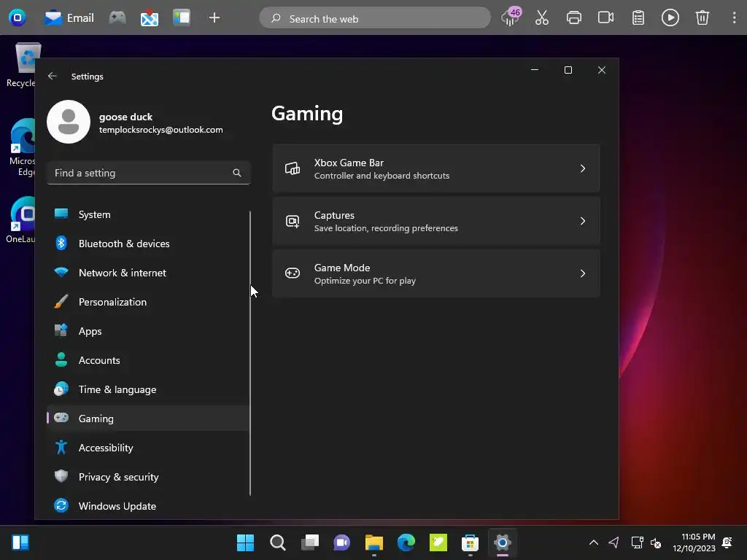This screenshot has height=560, width=747.
Task: Click the location arrow tray icon
Action: tap(614, 542)
